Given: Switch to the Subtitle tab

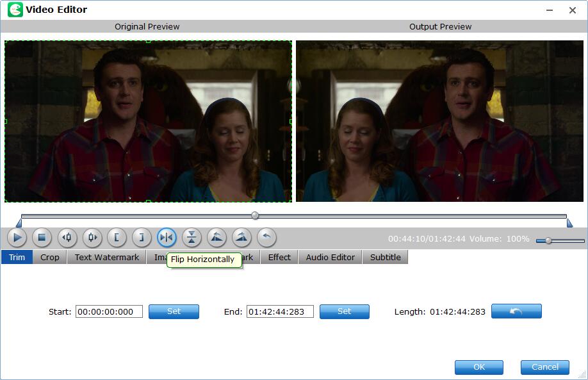Looking at the screenshot, I should point(386,258).
